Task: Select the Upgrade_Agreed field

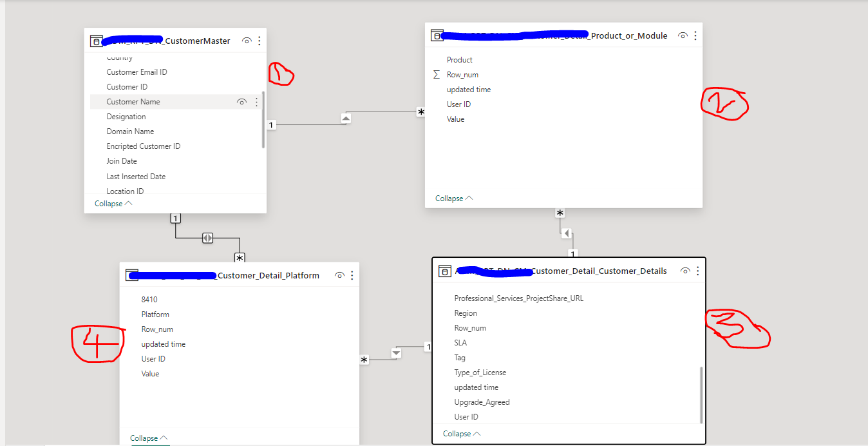Action: pos(482,402)
